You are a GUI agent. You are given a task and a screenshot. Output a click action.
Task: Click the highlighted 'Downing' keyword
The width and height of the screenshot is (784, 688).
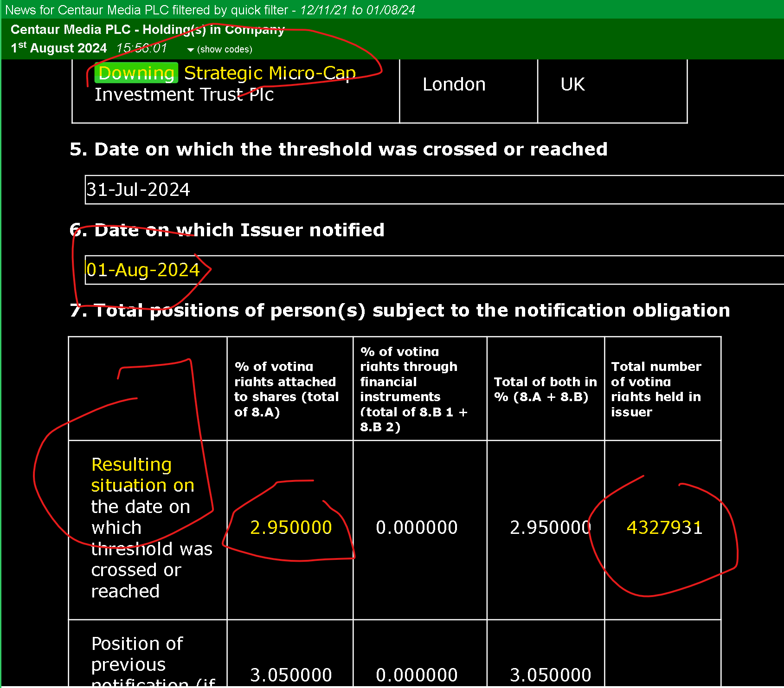click(136, 73)
